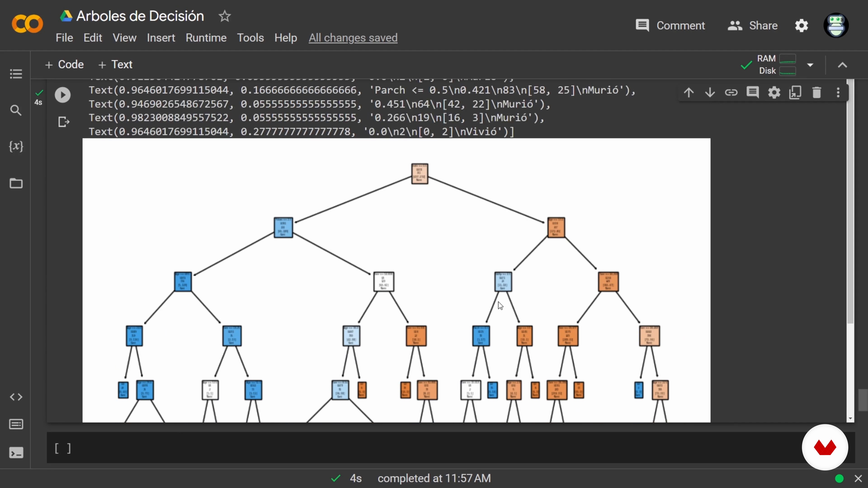Open the variables {x} panel
The image size is (868, 488).
coord(16,146)
